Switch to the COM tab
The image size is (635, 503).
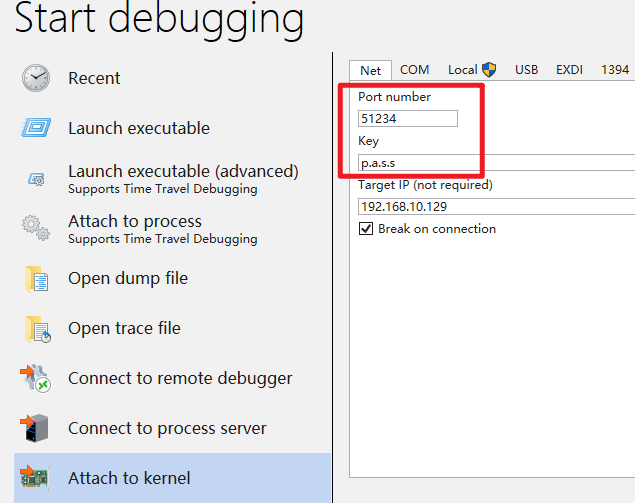414,70
